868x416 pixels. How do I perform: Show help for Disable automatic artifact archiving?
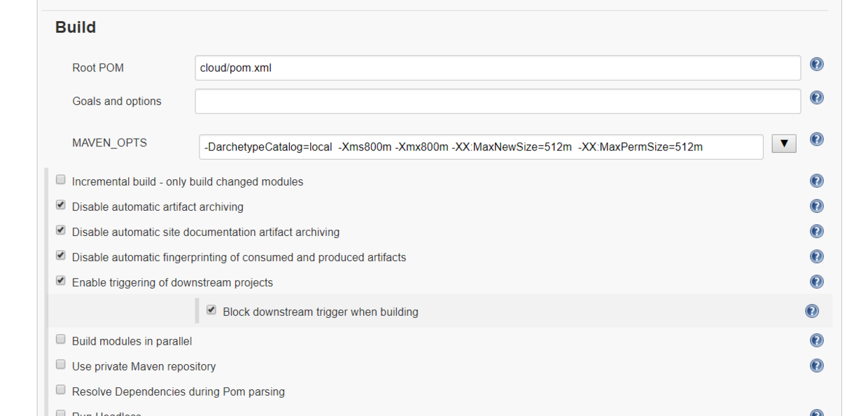click(816, 207)
